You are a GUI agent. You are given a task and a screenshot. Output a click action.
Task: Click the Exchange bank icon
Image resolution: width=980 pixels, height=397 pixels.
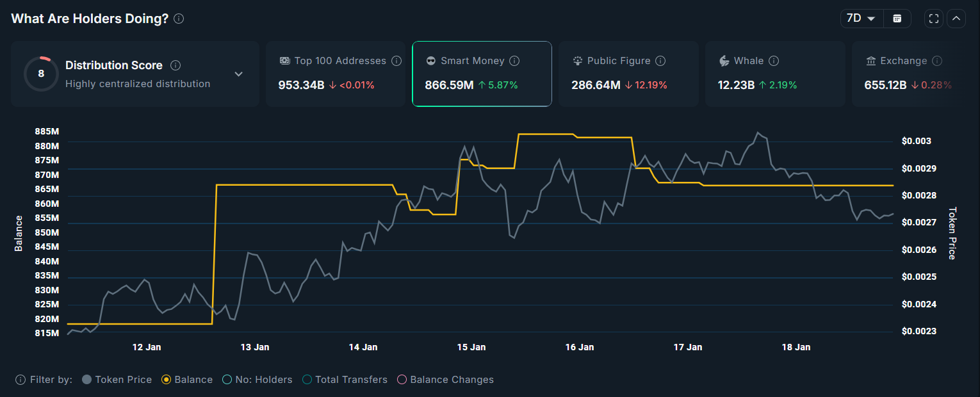(870, 60)
